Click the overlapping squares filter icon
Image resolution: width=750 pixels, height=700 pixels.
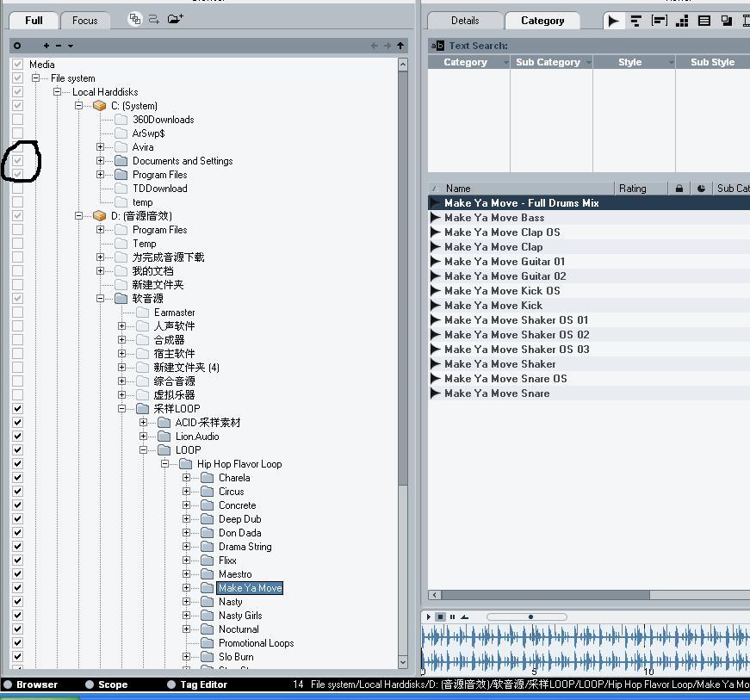[727, 21]
